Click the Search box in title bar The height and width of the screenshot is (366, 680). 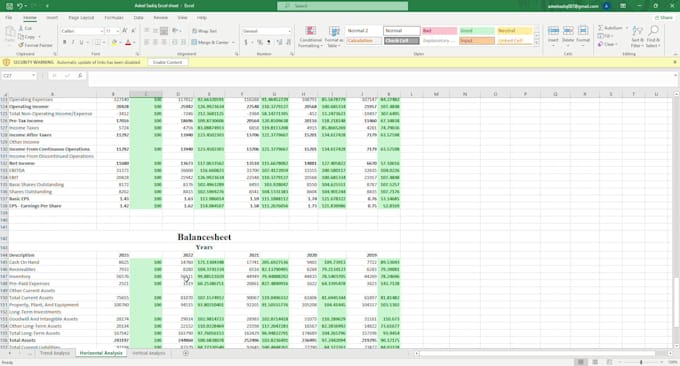[x=343, y=6]
